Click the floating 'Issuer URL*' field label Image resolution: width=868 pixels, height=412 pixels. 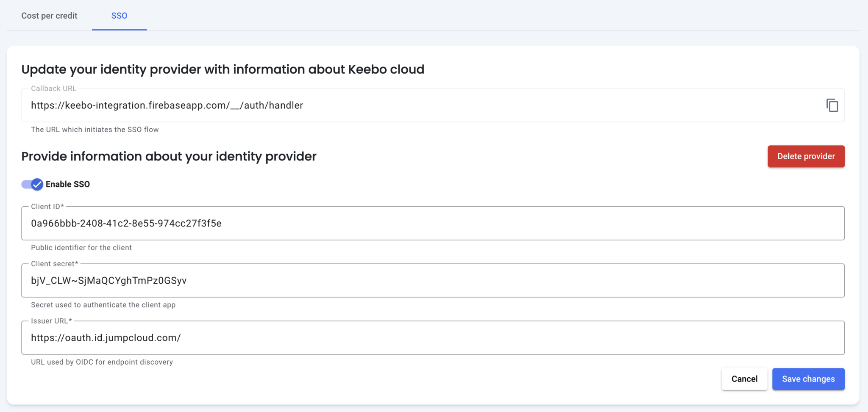point(51,321)
